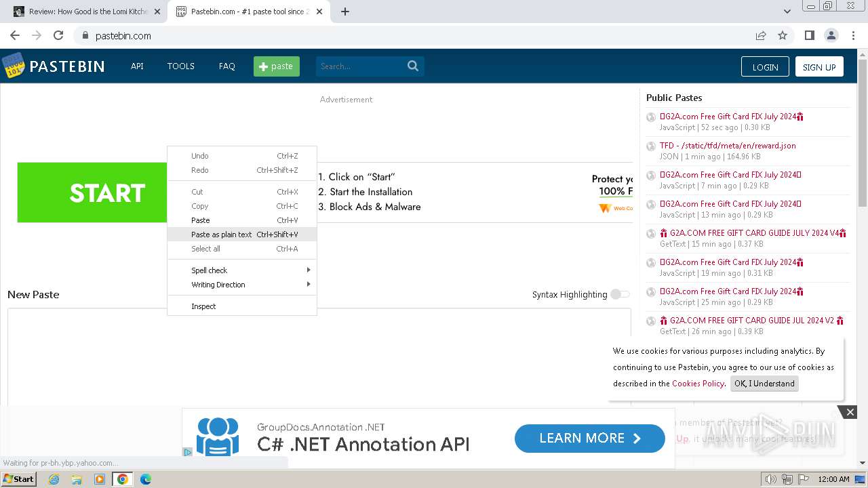Open Internet Explorer from the taskbar

(x=54, y=479)
